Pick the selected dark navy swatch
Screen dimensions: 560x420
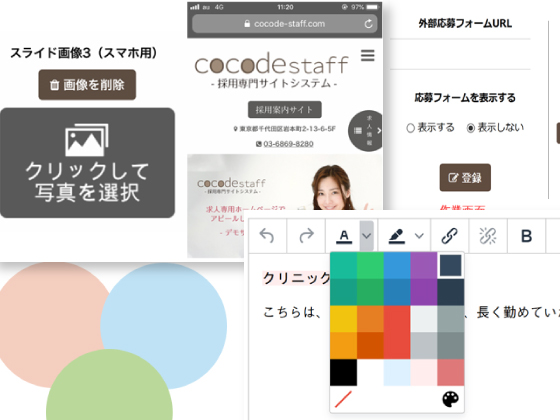(450, 265)
